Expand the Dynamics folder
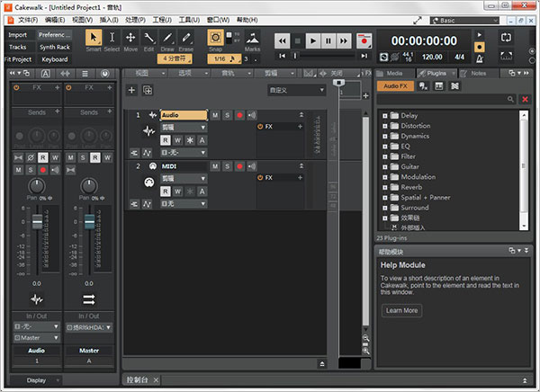Viewport: 540px width, 392px height. (x=385, y=137)
